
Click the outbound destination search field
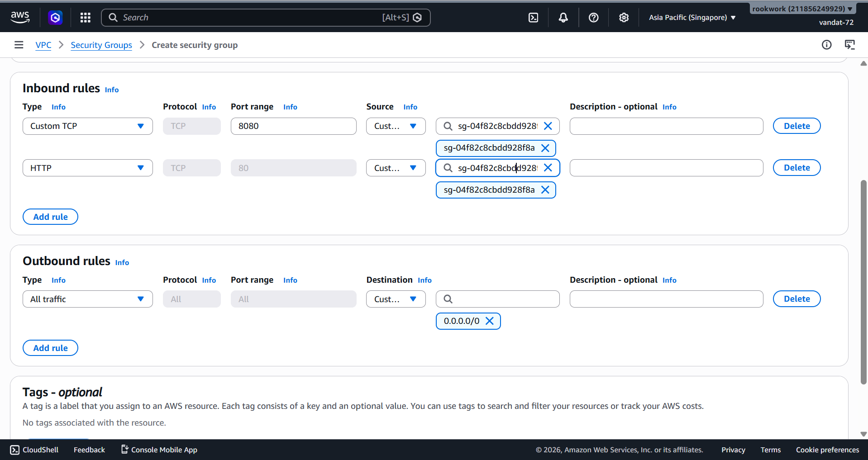(x=498, y=299)
